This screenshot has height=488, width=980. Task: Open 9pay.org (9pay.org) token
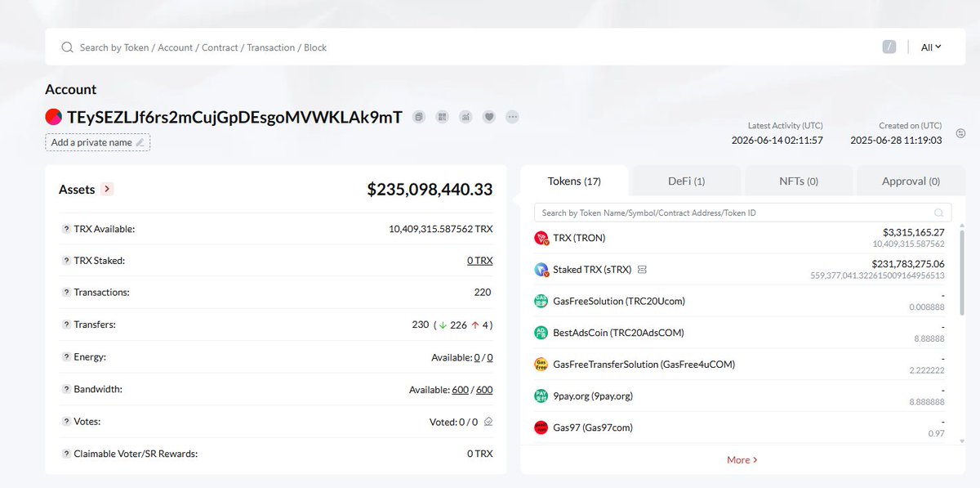pos(593,396)
